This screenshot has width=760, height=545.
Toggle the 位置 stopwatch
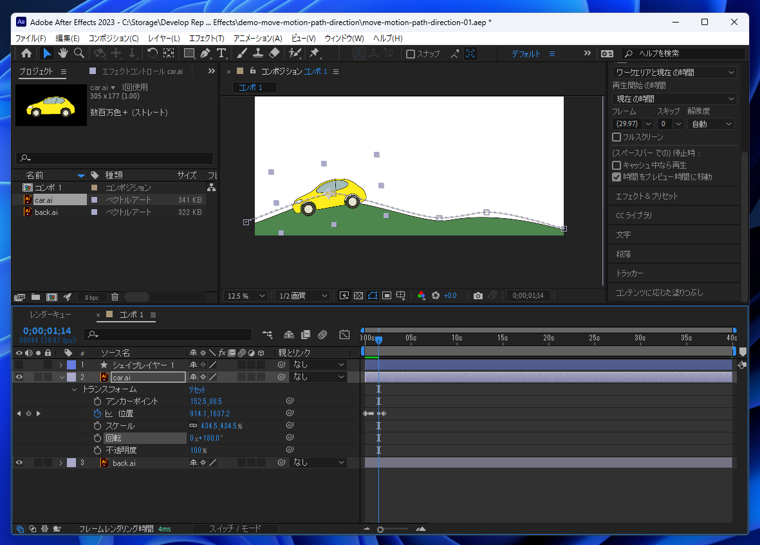pos(97,414)
